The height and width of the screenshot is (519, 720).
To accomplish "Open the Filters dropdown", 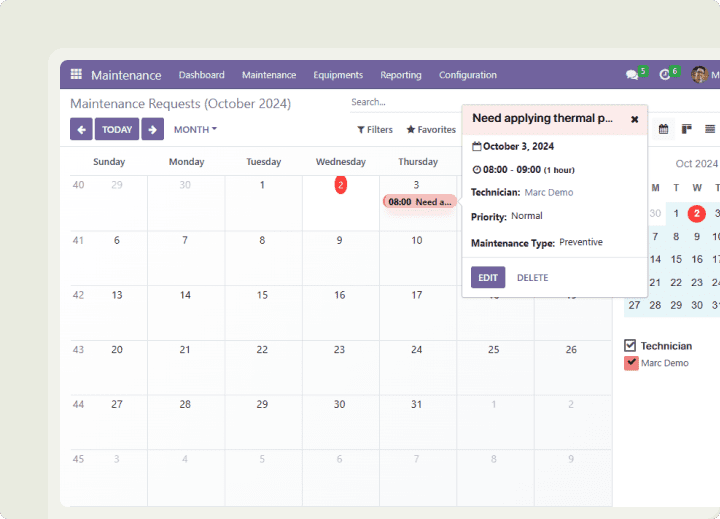I will [x=375, y=129].
